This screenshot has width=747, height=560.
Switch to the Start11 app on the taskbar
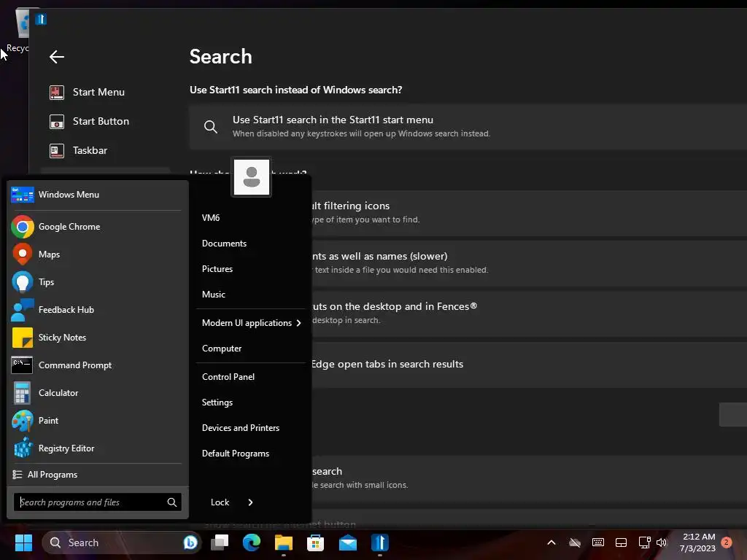[x=379, y=542]
